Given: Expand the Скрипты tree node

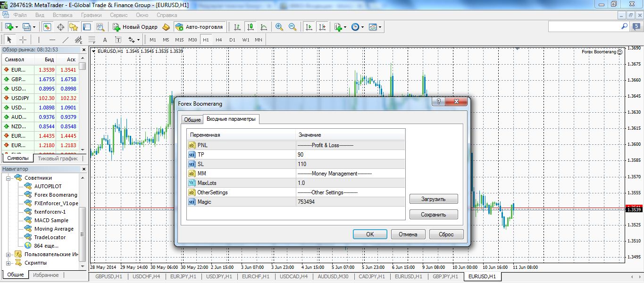Looking at the screenshot, I should 8,263.
